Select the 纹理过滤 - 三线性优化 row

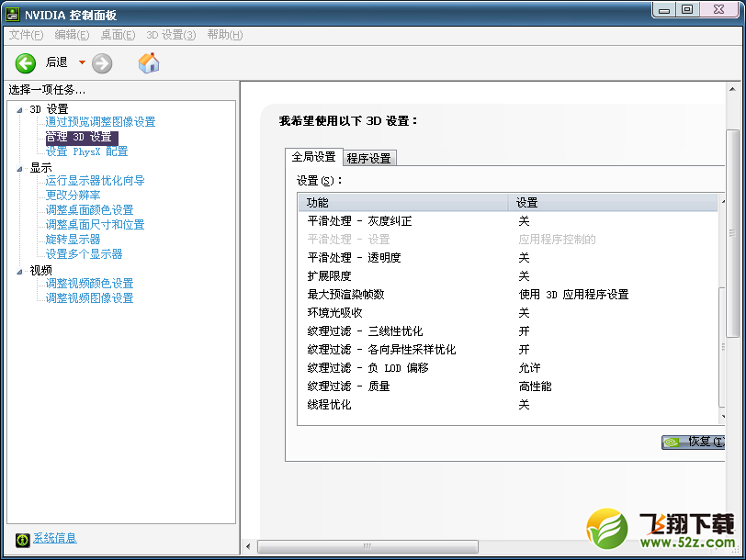[508, 331]
